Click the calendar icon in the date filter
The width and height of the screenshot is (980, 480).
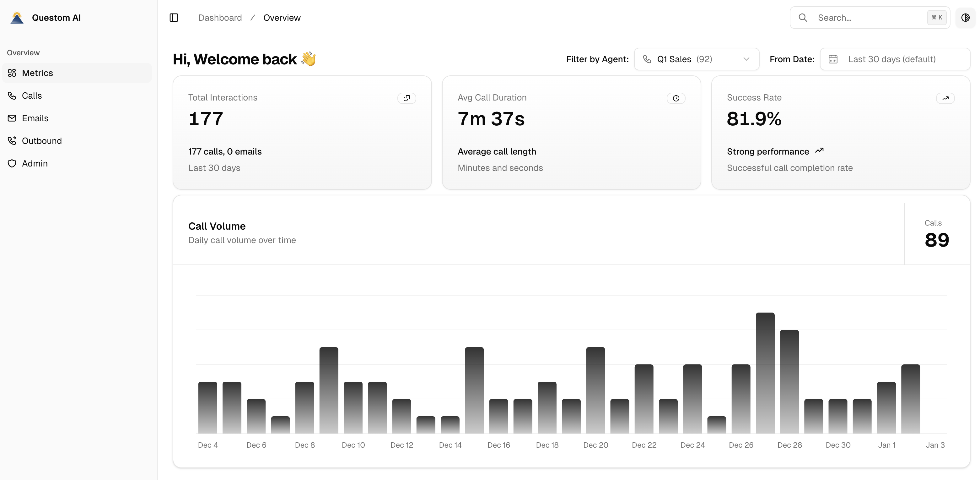coord(833,59)
